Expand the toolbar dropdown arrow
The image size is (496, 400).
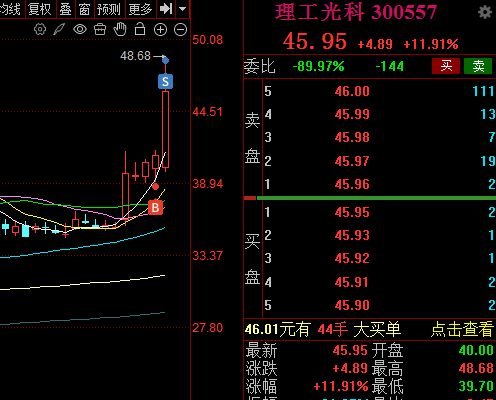point(182,9)
